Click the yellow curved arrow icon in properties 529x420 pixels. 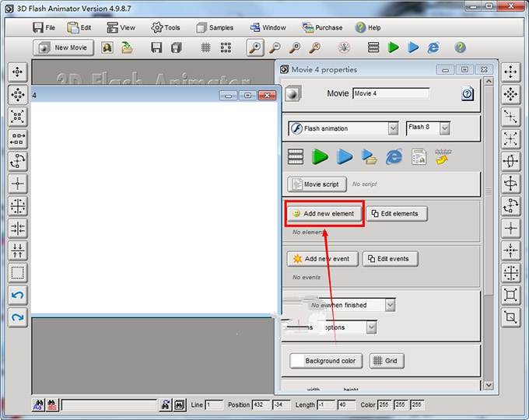(x=443, y=157)
